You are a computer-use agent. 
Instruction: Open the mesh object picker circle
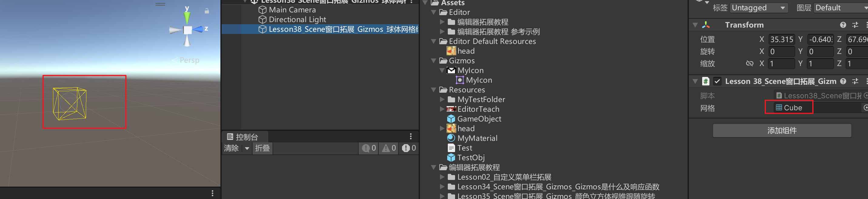pos(865,108)
